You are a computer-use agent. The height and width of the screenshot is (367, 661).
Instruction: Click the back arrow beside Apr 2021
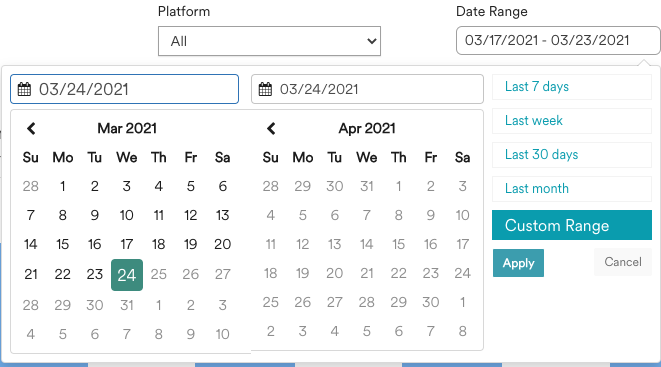(271, 129)
